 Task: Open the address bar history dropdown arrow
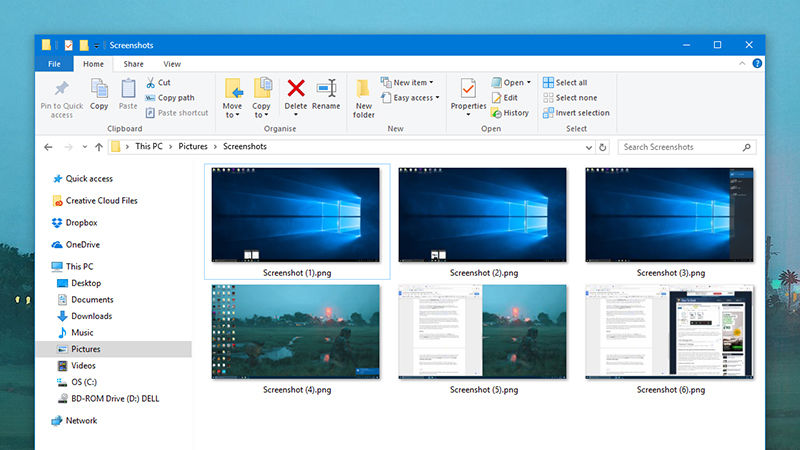click(589, 147)
